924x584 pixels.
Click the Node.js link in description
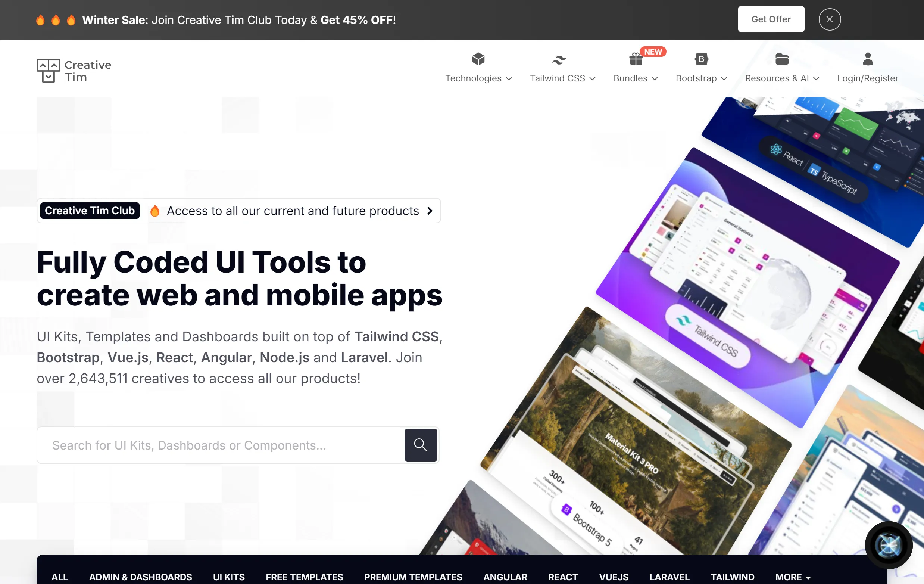[x=284, y=357]
